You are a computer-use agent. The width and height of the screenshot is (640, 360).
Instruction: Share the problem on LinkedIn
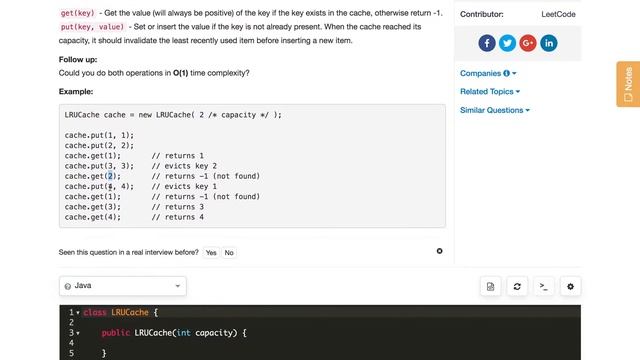pyautogui.click(x=549, y=43)
